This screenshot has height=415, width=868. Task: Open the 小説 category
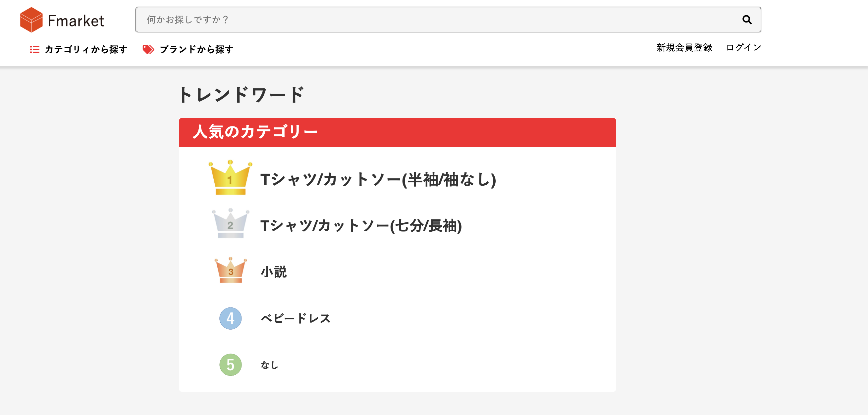[x=273, y=272]
